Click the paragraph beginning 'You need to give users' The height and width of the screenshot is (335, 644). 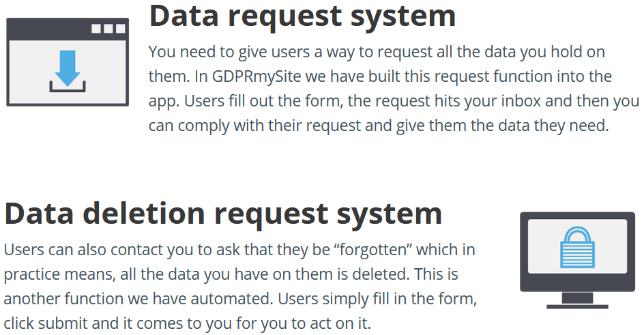(x=394, y=89)
